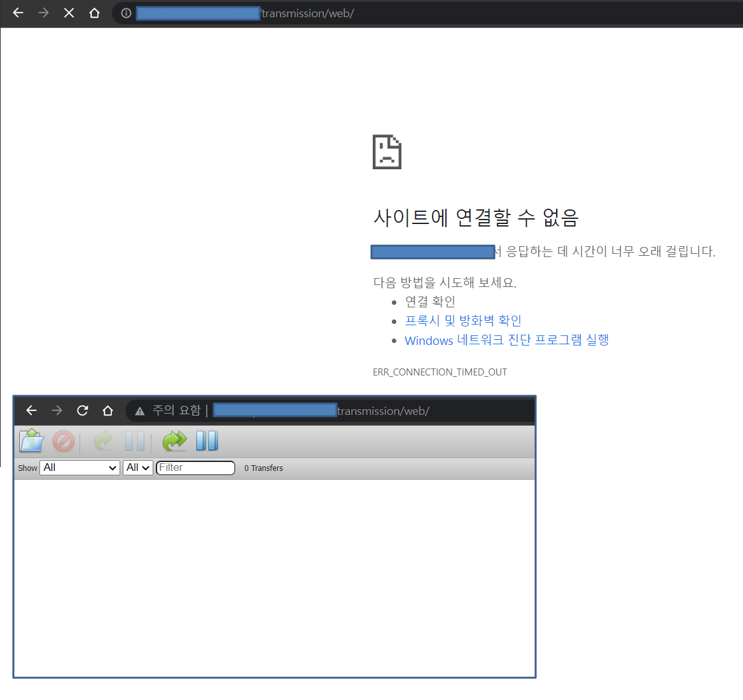Screen dimensions: 743x700
Task: Expand the second All tracker dropdown
Action: [138, 468]
